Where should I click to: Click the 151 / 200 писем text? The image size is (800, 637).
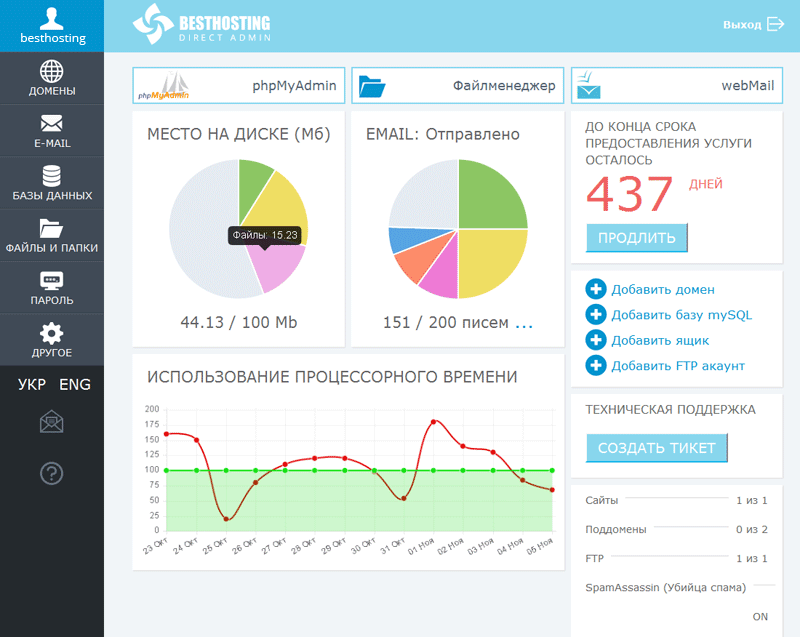click(x=446, y=322)
